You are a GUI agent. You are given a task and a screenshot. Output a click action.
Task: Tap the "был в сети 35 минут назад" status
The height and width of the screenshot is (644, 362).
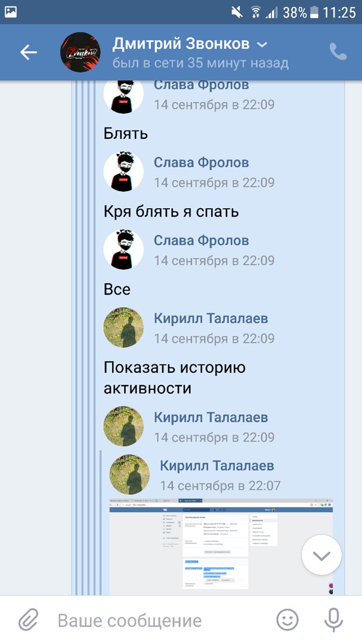200,63
